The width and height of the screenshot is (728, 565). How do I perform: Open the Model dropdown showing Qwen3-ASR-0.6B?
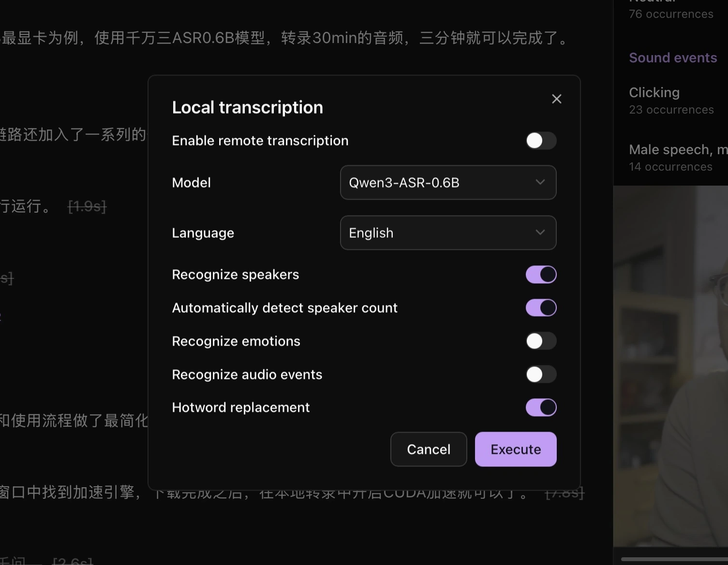[448, 183]
